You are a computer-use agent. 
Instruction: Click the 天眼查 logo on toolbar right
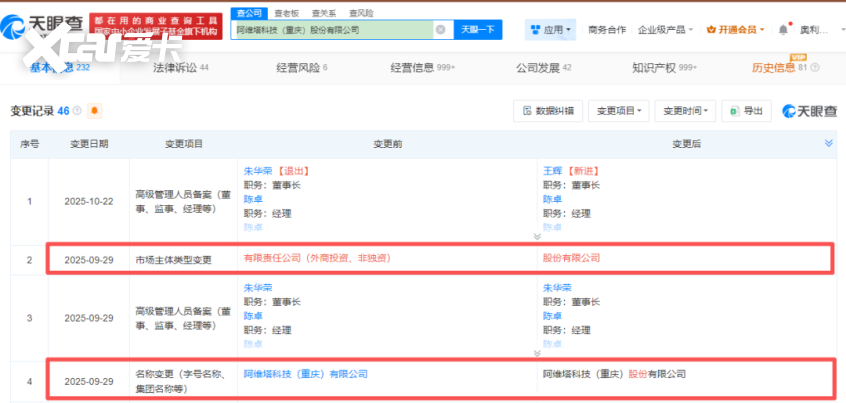[810, 111]
